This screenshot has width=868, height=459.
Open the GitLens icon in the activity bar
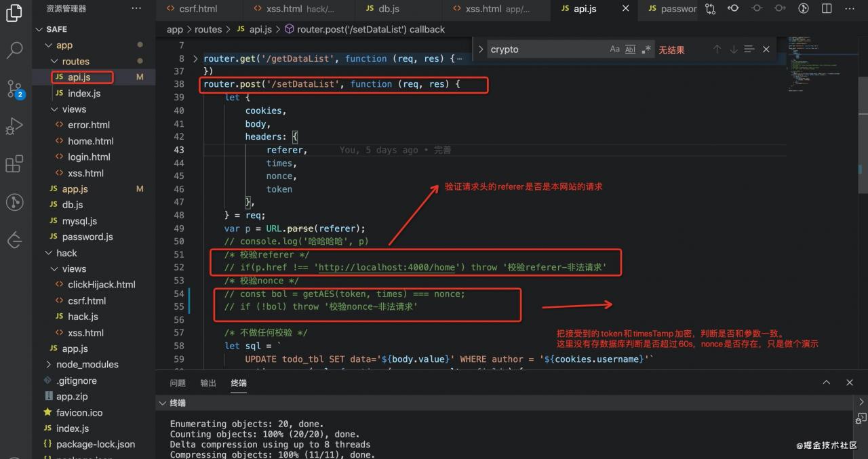(14, 202)
